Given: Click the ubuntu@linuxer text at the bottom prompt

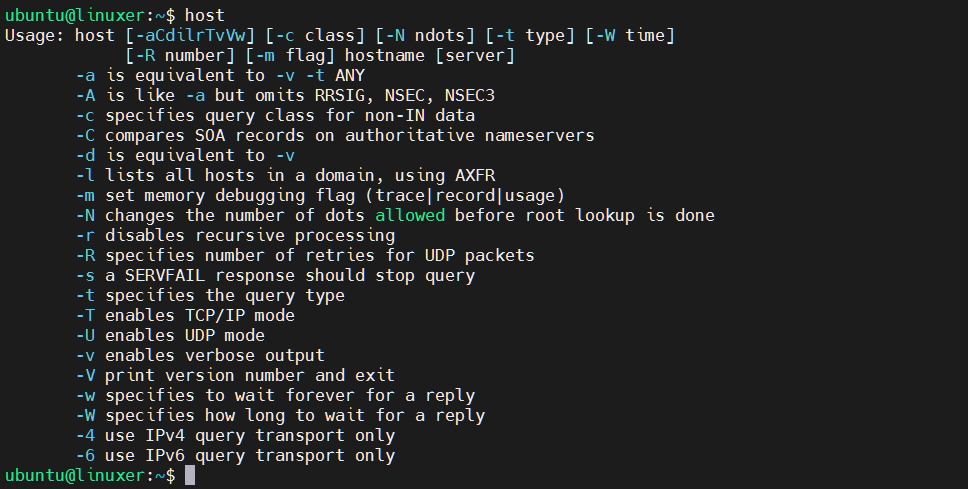Looking at the screenshot, I should coord(75,475).
